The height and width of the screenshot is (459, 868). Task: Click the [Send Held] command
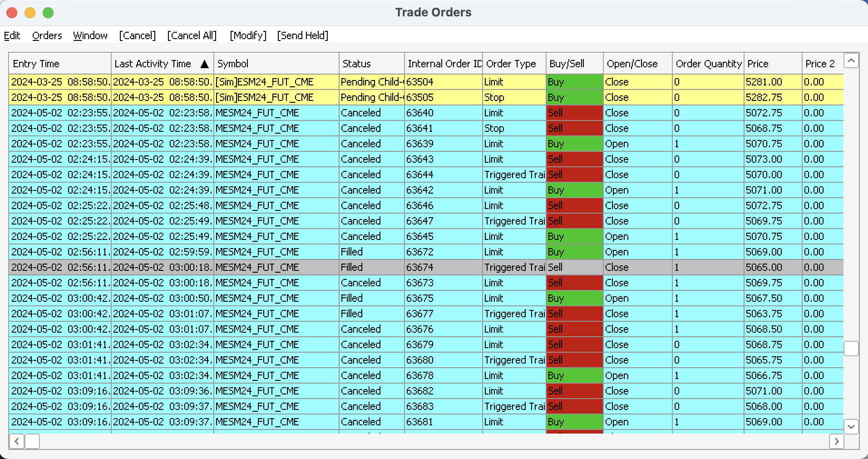303,35
